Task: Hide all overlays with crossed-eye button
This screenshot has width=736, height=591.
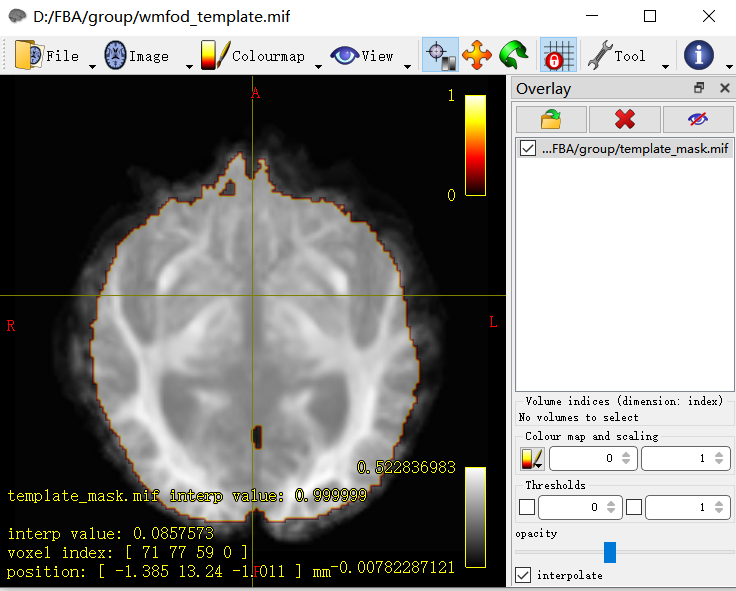Action: coord(698,120)
